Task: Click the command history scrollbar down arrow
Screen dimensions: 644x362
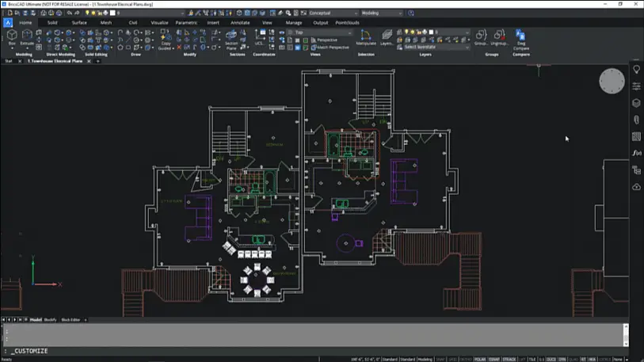Action: (626, 345)
